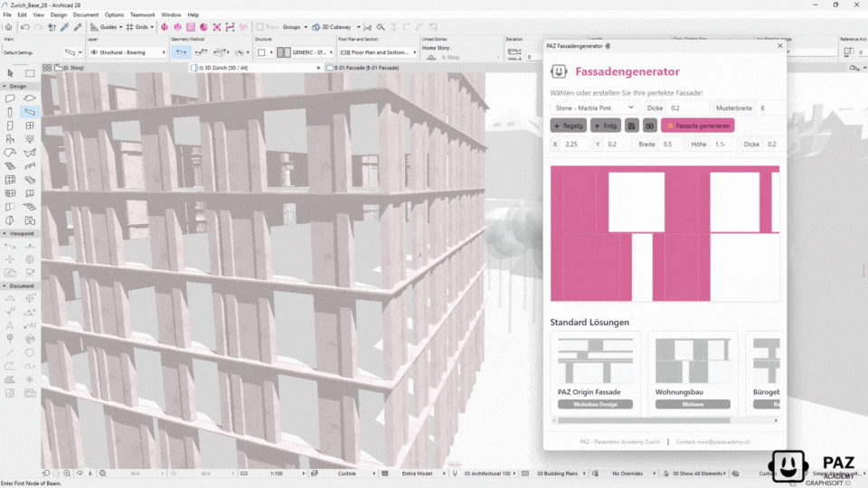The width and height of the screenshot is (868, 488).
Task: Open the Design menu
Action: click(58, 15)
